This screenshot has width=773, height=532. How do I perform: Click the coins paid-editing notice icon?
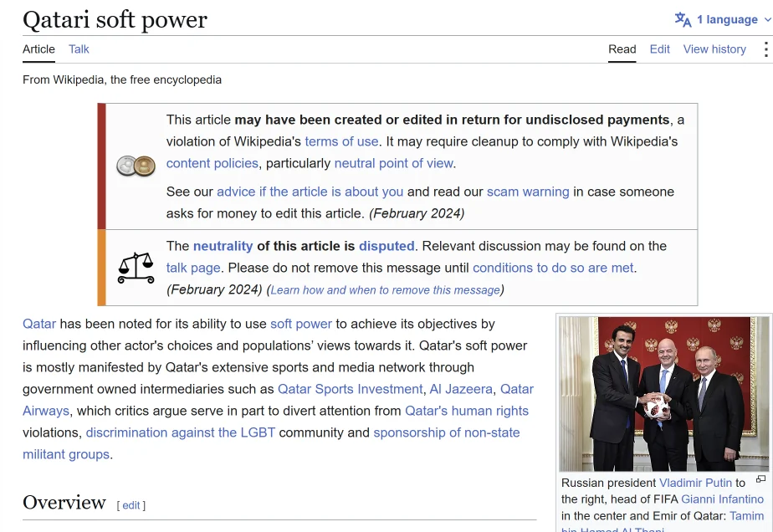click(136, 166)
